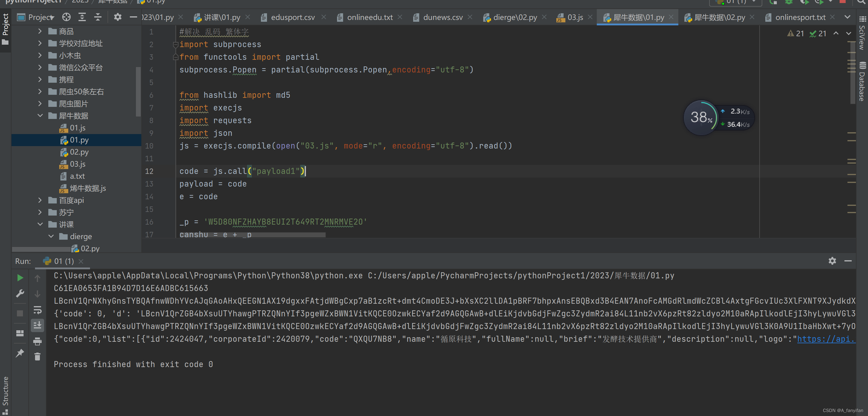The image size is (868, 416).
Task: Click the Down stack trace arrow
Action: (37, 294)
